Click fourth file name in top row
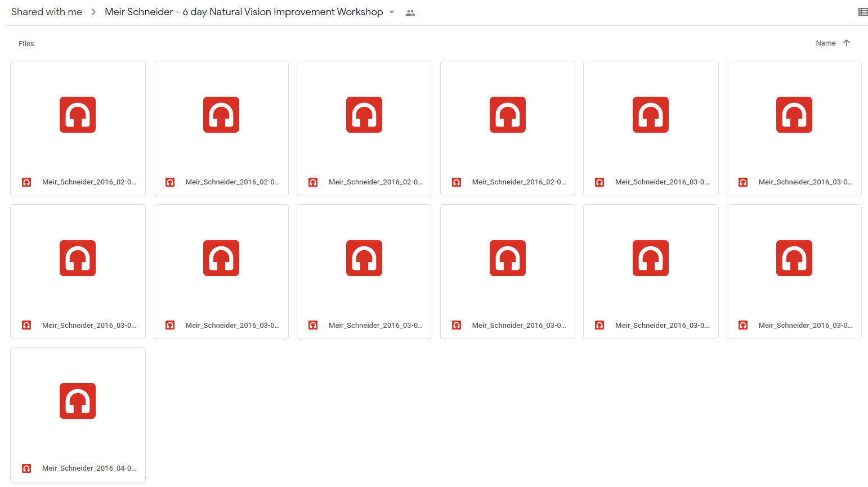This screenshot has width=868, height=487. (518, 182)
